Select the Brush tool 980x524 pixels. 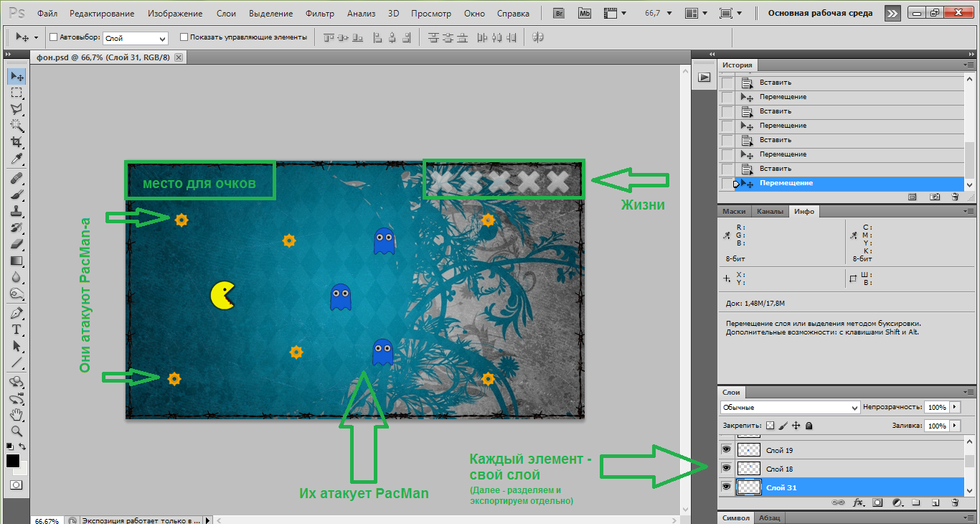coord(17,194)
